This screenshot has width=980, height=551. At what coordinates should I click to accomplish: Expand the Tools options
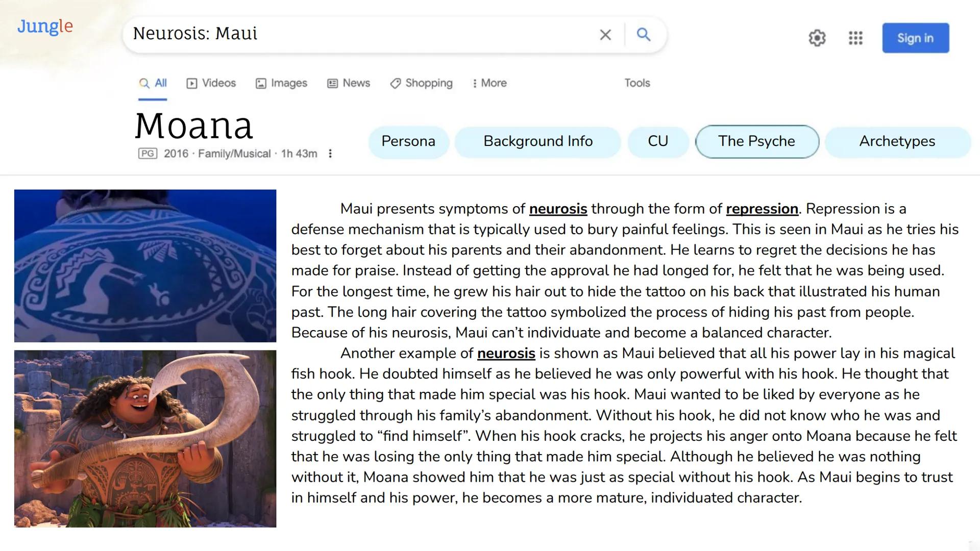tap(636, 83)
